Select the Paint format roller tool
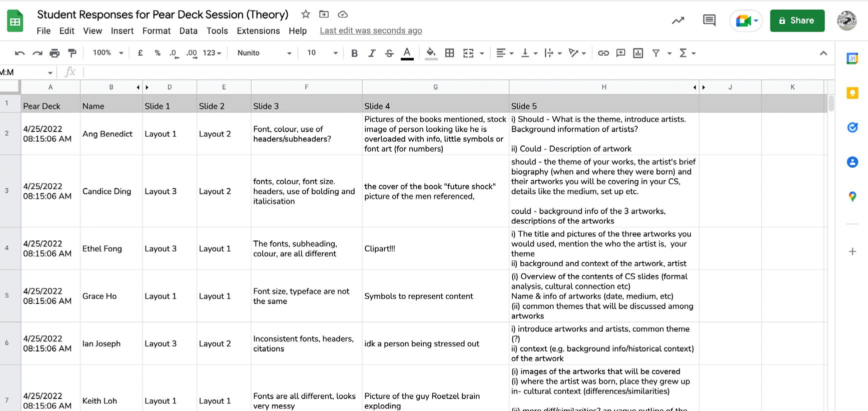Viewport: 868px width, 411px height. click(72, 53)
